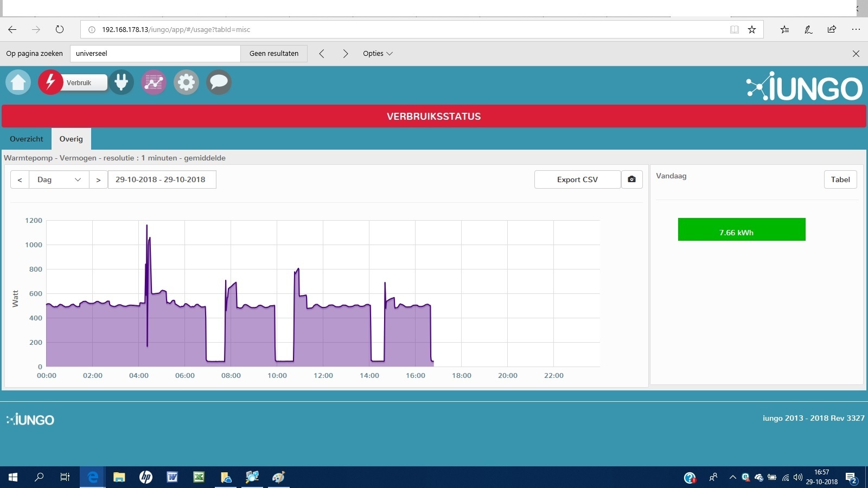Launch Excel from the taskbar
The image size is (868, 488).
(199, 477)
